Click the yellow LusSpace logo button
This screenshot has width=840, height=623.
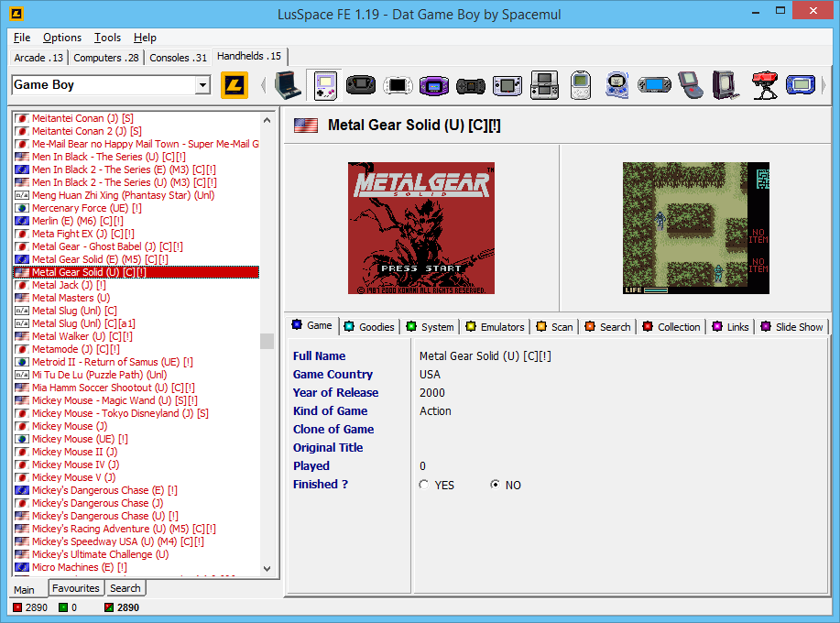235,85
